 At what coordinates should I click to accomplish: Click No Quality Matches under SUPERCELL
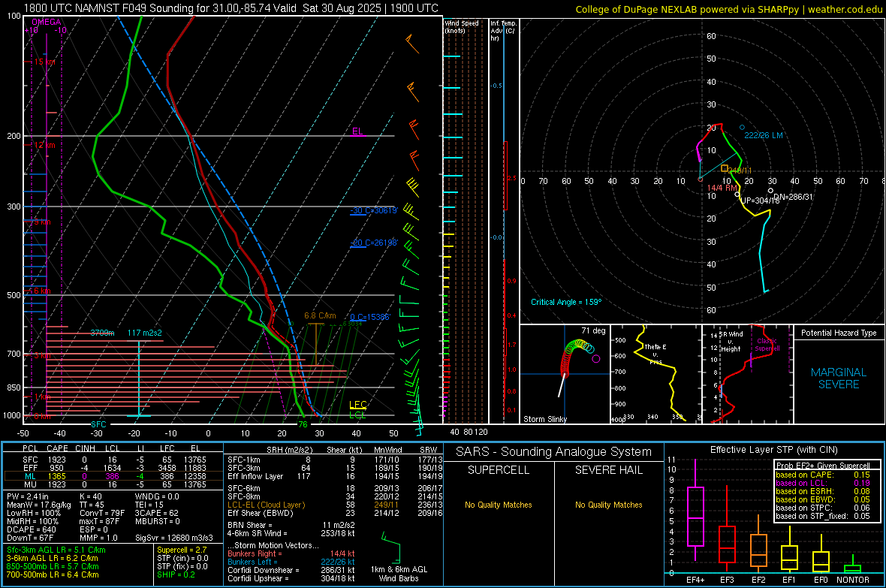(499, 505)
